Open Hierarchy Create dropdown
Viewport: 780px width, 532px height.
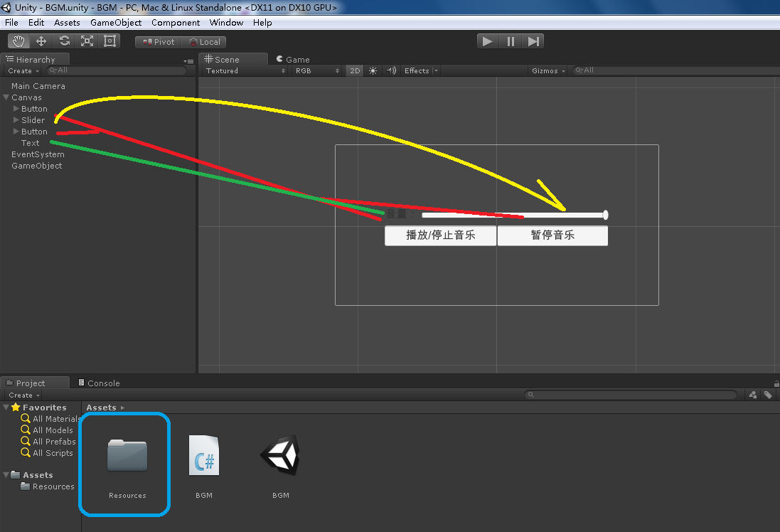(x=23, y=70)
